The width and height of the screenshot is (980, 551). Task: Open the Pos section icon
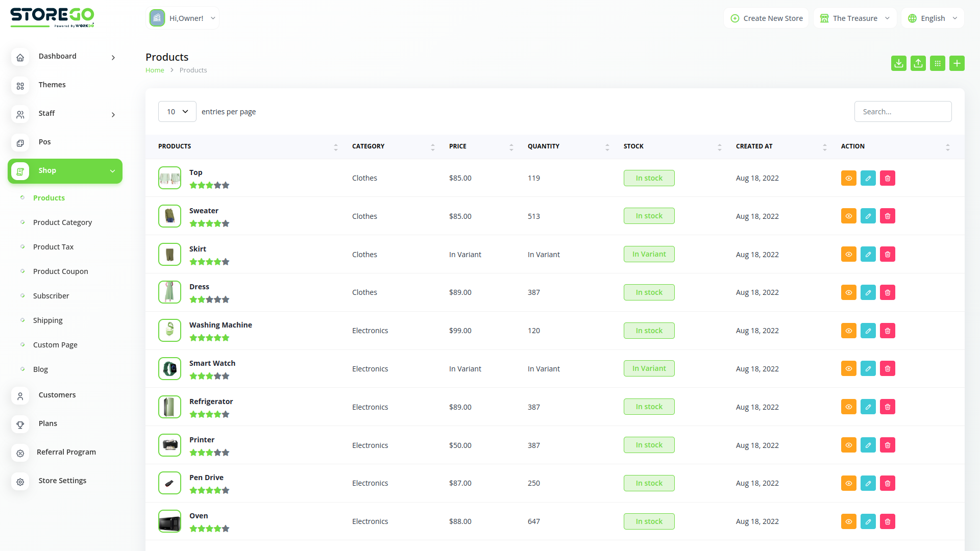[20, 143]
